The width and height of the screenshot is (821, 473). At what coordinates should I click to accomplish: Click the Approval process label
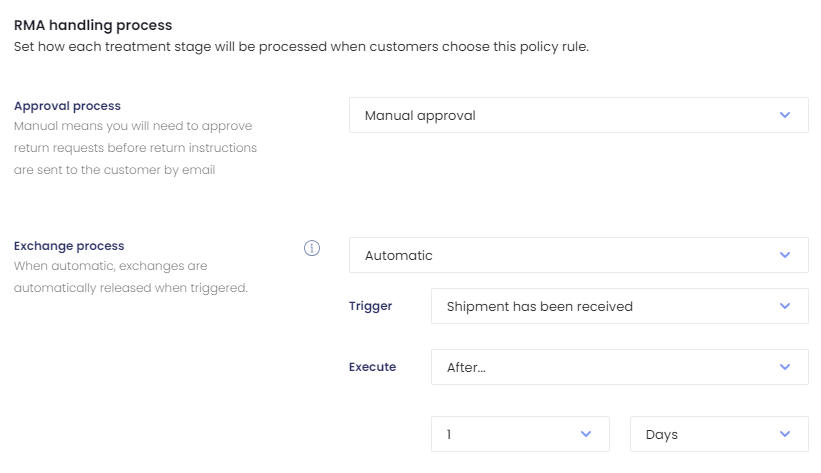pyautogui.click(x=67, y=106)
